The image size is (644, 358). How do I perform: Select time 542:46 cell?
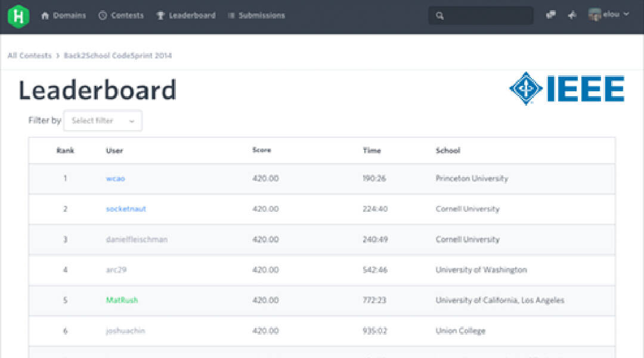coord(375,270)
